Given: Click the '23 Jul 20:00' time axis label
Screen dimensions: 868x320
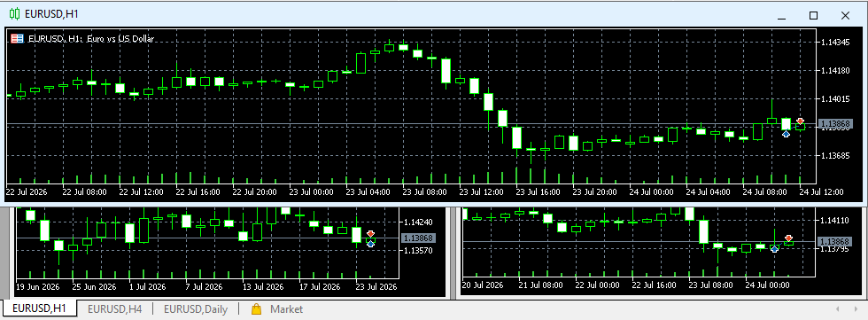Looking at the screenshot, I should [x=594, y=192].
